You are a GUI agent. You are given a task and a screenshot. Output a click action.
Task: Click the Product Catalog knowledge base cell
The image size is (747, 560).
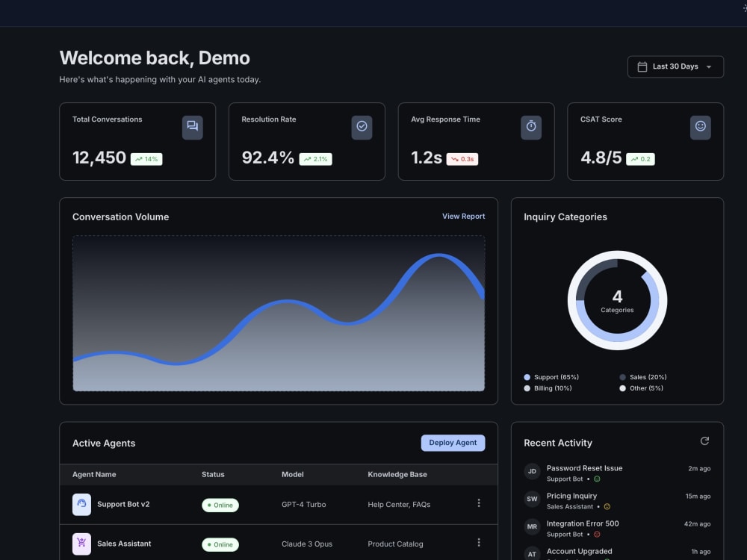(395, 544)
